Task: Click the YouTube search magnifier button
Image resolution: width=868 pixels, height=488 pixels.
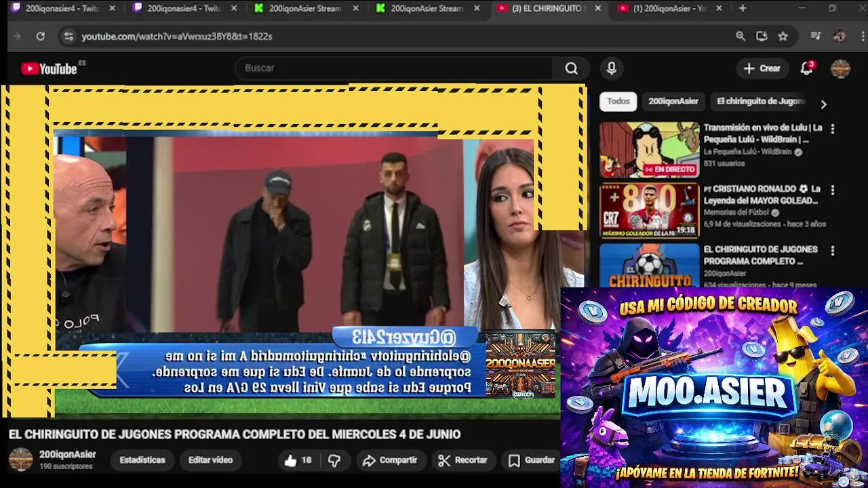Action: pyautogui.click(x=572, y=68)
